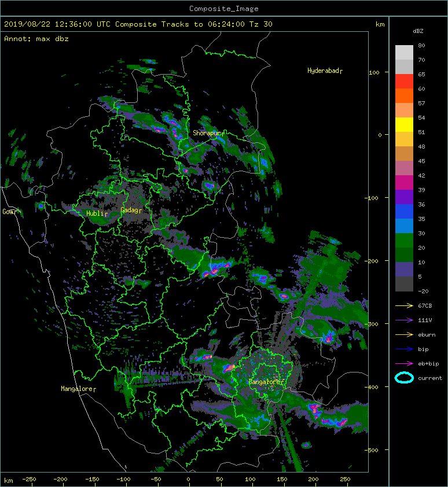Screen dimensions: 448x487
Task: Click the -250 tick on the bottom axis
Action: click(29, 479)
